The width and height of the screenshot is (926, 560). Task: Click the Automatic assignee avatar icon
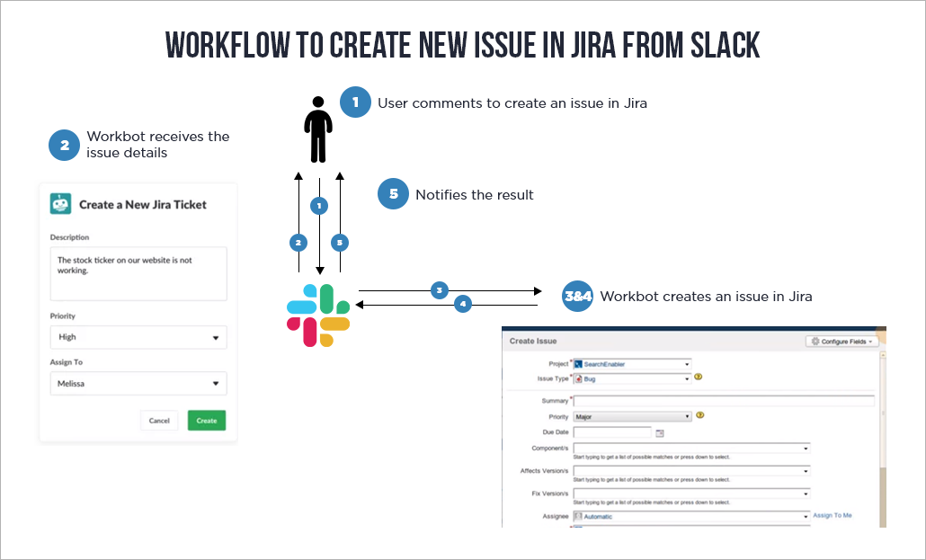[578, 516]
